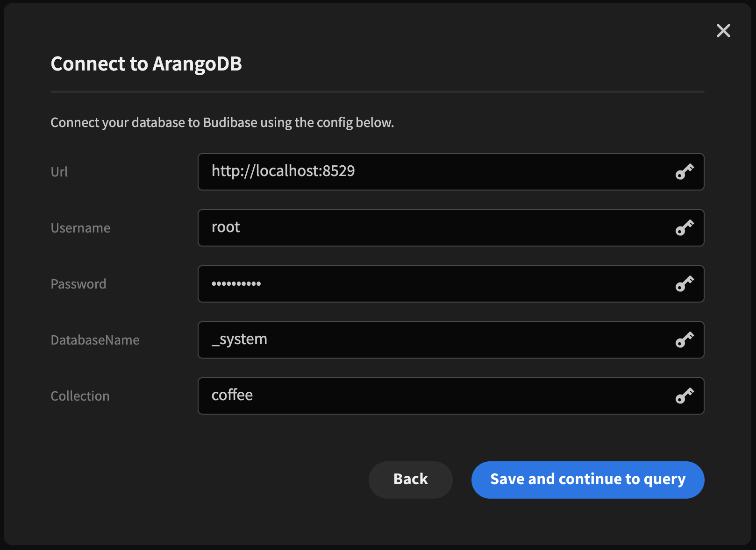The image size is (756, 550).
Task: Click the Url field label
Action: (x=59, y=172)
